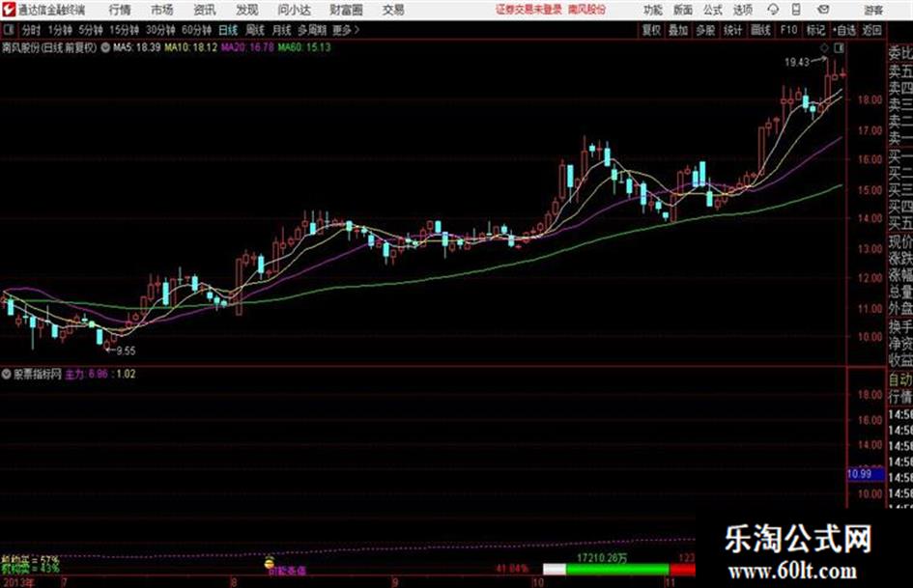Click the MA5: 18.39 indicator value
This screenshot has height=588, width=913.
tap(137, 47)
